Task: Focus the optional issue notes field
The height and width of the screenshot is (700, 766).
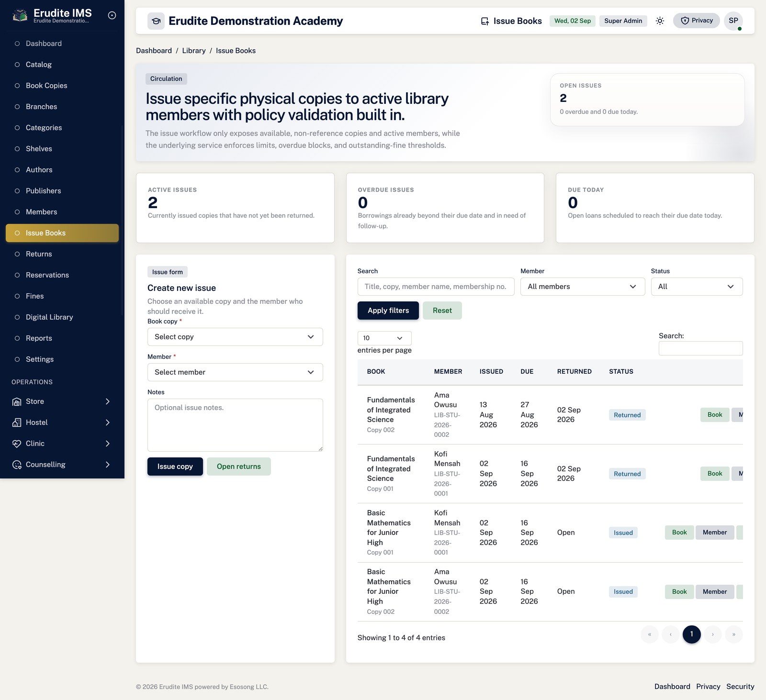Action: click(235, 425)
